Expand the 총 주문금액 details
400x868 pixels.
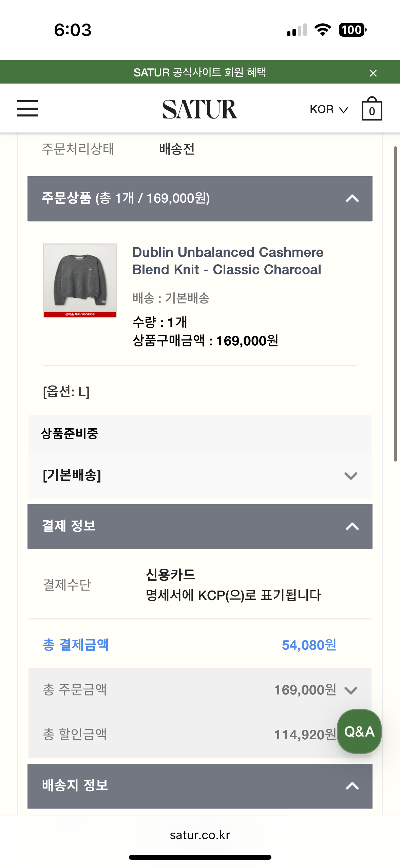[x=350, y=690]
